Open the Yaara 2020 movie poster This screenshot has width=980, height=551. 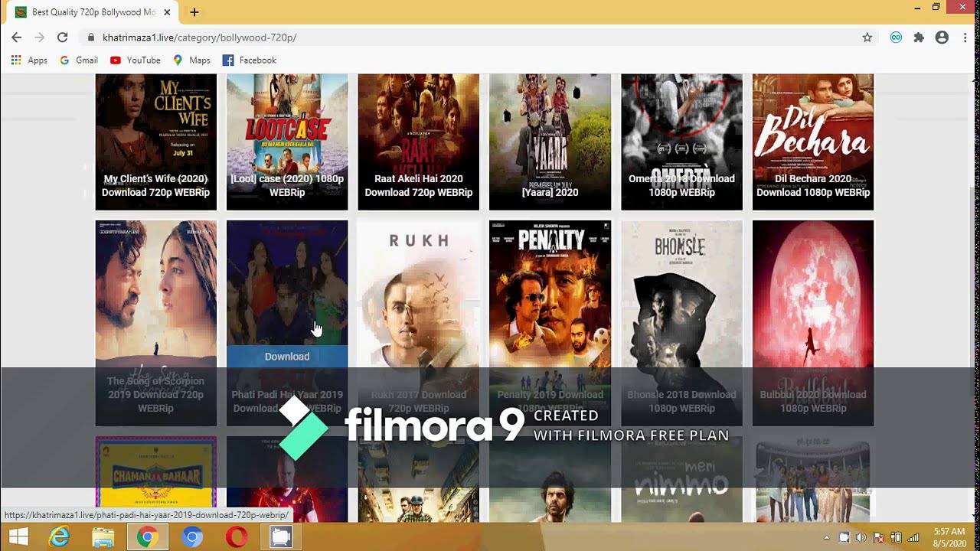point(550,142)
